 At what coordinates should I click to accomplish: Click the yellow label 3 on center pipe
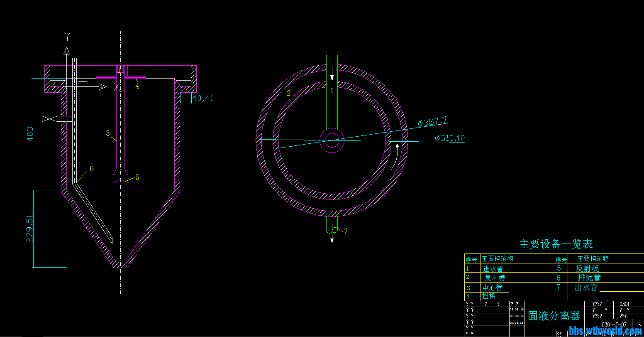(x=108, y=133)
